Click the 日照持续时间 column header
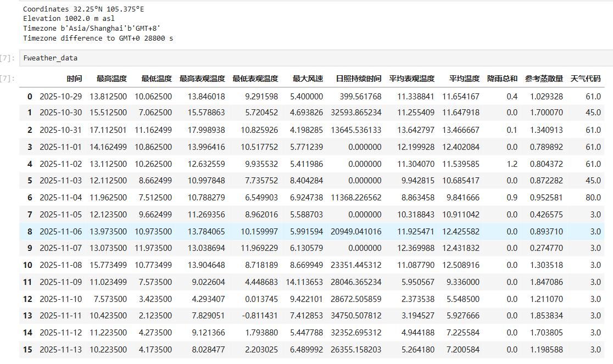613x364 pixels. click(359, 79)
